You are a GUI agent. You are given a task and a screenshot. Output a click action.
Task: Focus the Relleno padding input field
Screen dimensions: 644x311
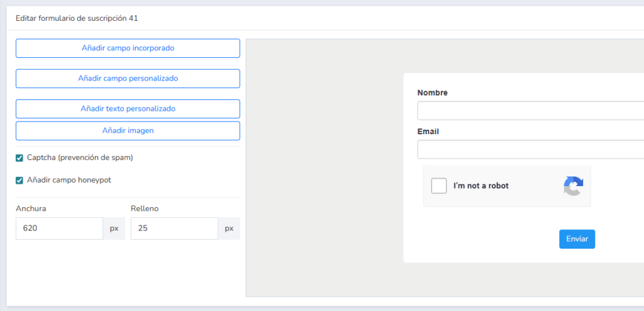174,229
